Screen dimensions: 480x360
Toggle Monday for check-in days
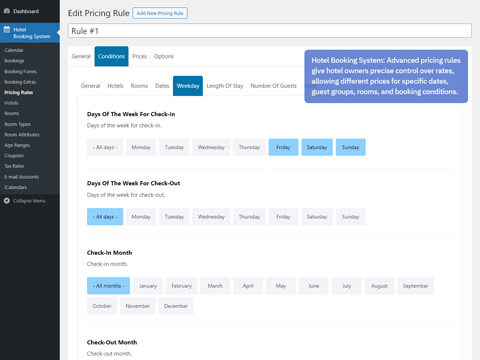click(141, 147)
